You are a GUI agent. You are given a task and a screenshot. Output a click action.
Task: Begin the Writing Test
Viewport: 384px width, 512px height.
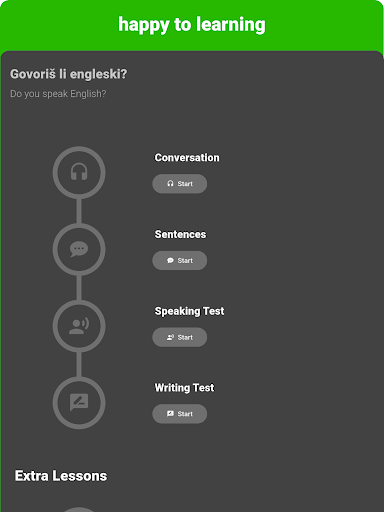180,414
